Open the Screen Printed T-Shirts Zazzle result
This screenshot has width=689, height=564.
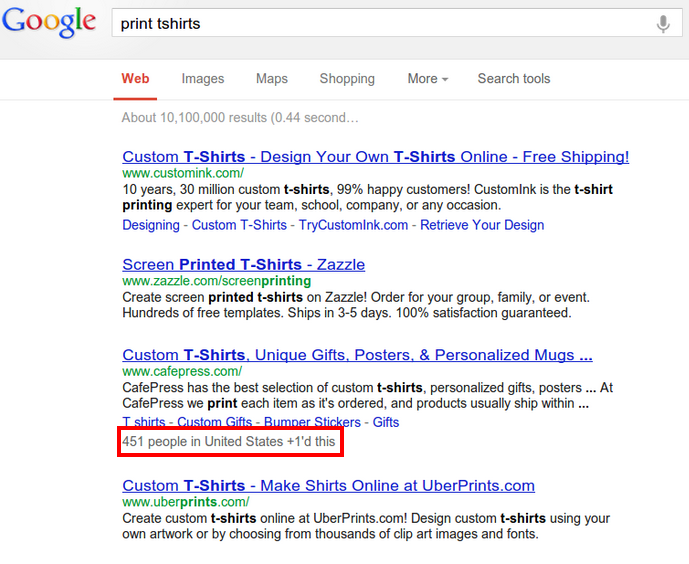(243, 264)
